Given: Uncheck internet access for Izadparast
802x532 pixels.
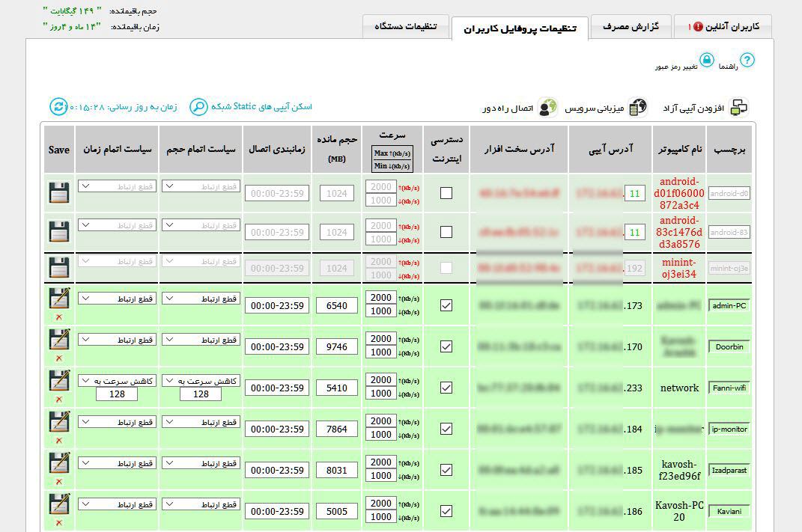Looking at the screenshot, I should 446,470.
